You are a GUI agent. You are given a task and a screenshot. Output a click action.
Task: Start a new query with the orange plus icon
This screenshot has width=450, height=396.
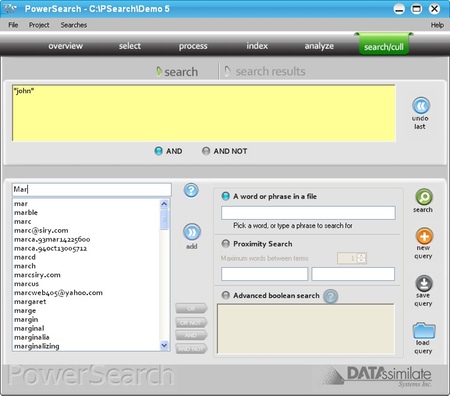pos(424,236)
